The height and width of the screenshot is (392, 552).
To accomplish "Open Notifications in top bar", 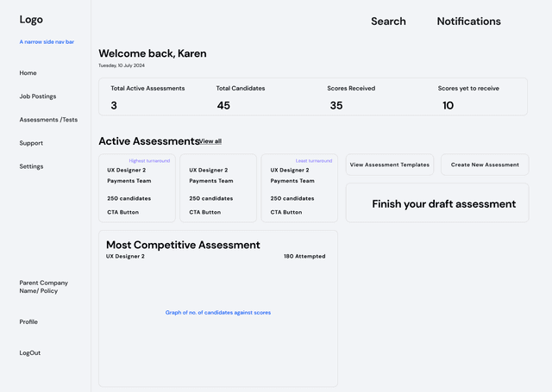I will tap(469, 21).
